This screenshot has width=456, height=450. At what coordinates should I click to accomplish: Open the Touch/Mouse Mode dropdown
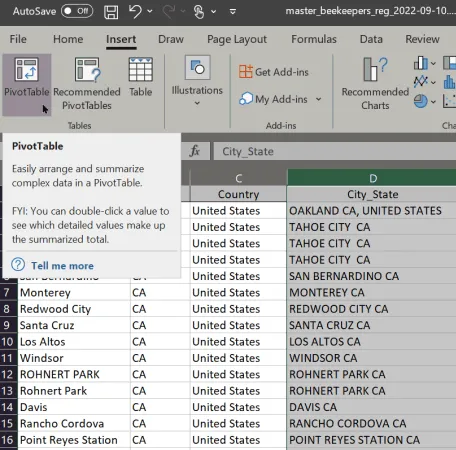tap(214, 12)
